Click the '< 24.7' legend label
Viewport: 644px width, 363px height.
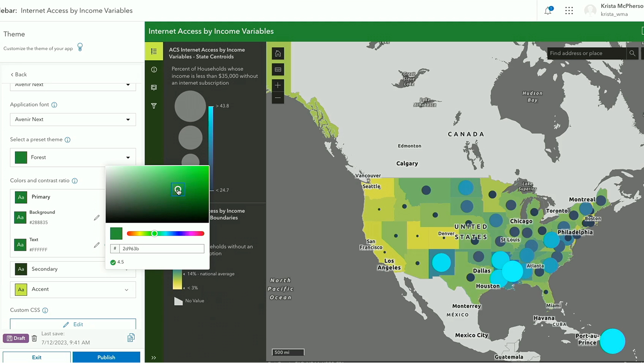tap(223, 190)
